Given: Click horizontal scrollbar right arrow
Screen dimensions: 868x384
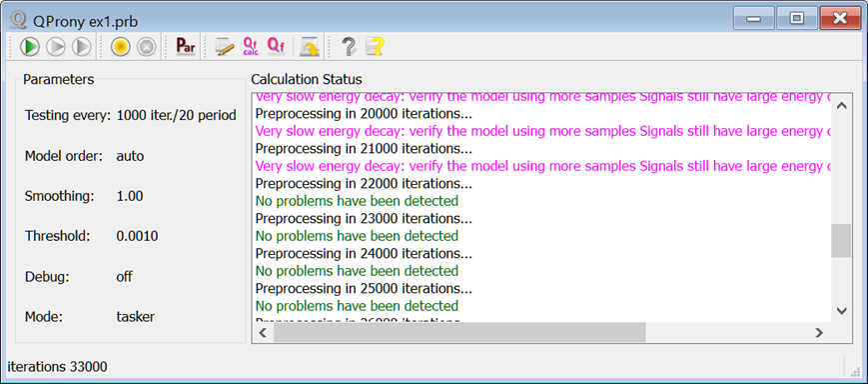Looking at the screenshot, I should pos(819,332).
